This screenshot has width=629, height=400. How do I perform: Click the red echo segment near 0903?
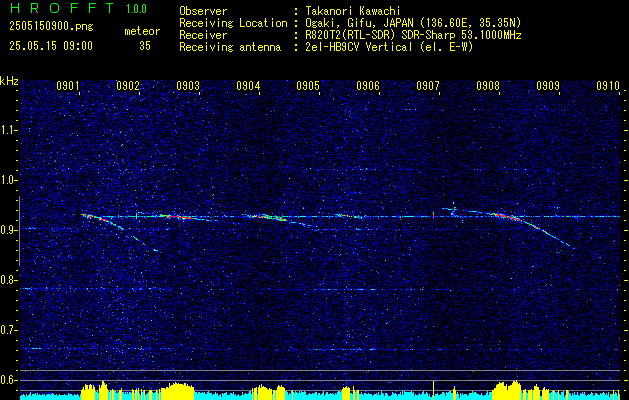tap(178, 217)
